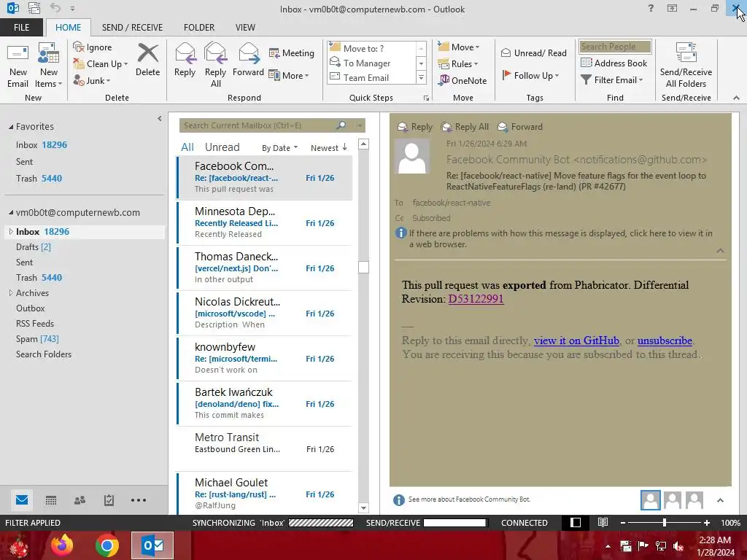Open the By Date arrangement dropdown

tap(279, 148)
